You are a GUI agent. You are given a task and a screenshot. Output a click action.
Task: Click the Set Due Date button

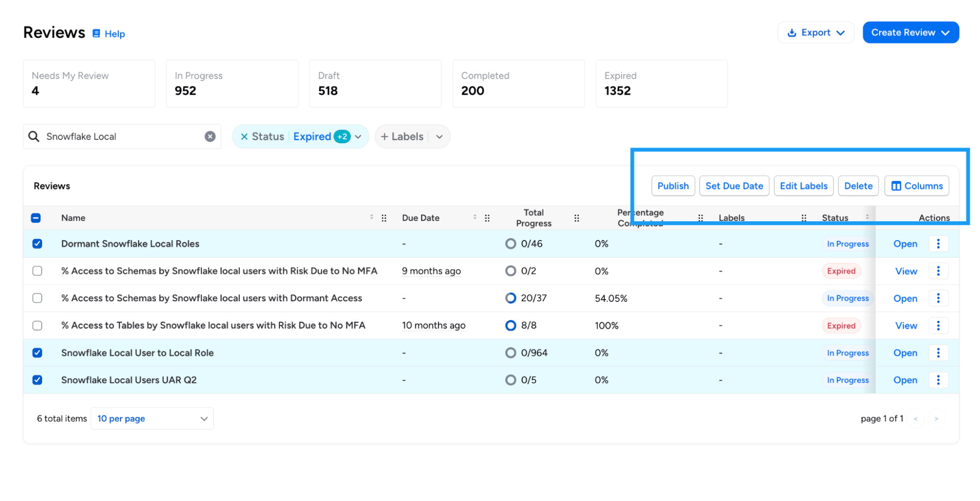point(734,186)
